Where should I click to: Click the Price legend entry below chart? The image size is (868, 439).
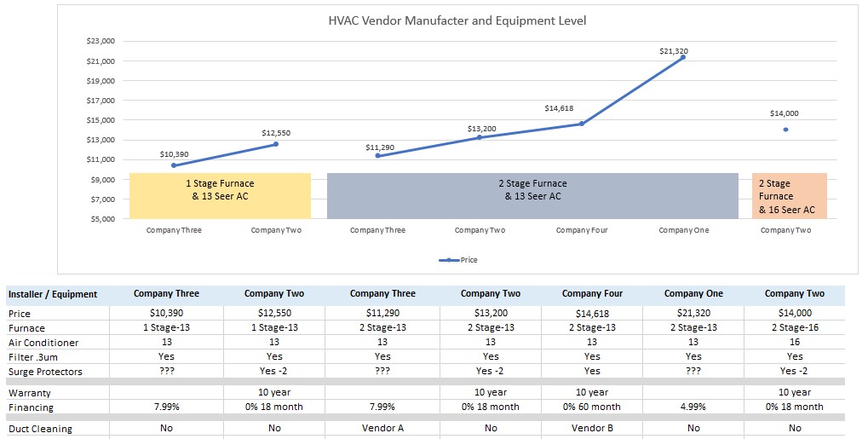click(x=458, y=260)
